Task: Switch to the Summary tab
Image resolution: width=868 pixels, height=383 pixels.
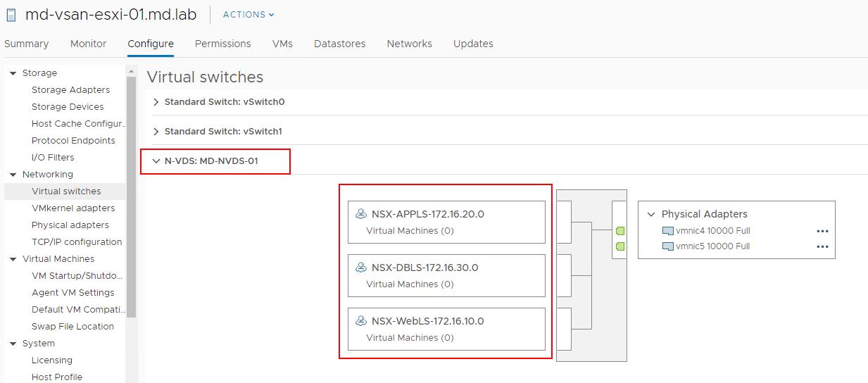Action: (27, 44)
